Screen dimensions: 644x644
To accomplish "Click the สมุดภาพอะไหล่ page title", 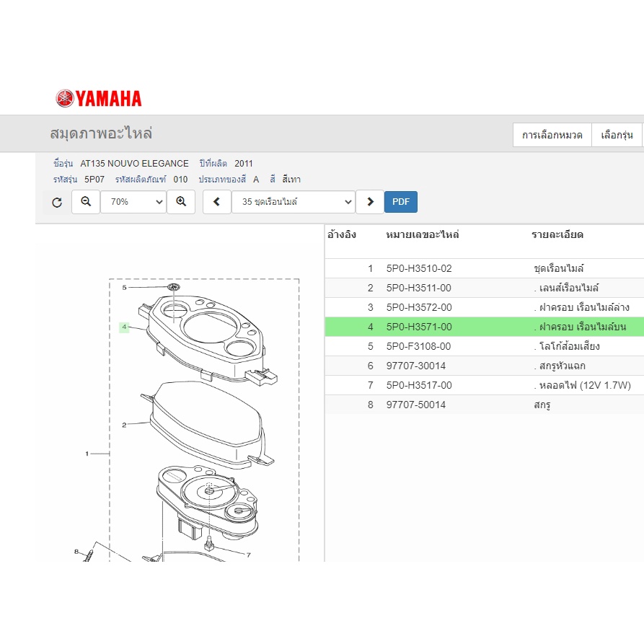I will click(101, 133).
